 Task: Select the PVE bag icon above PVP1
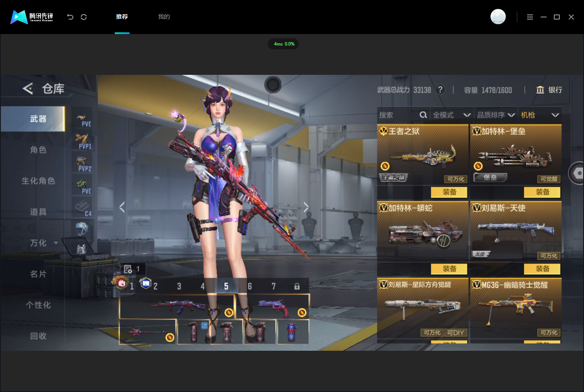82,119
